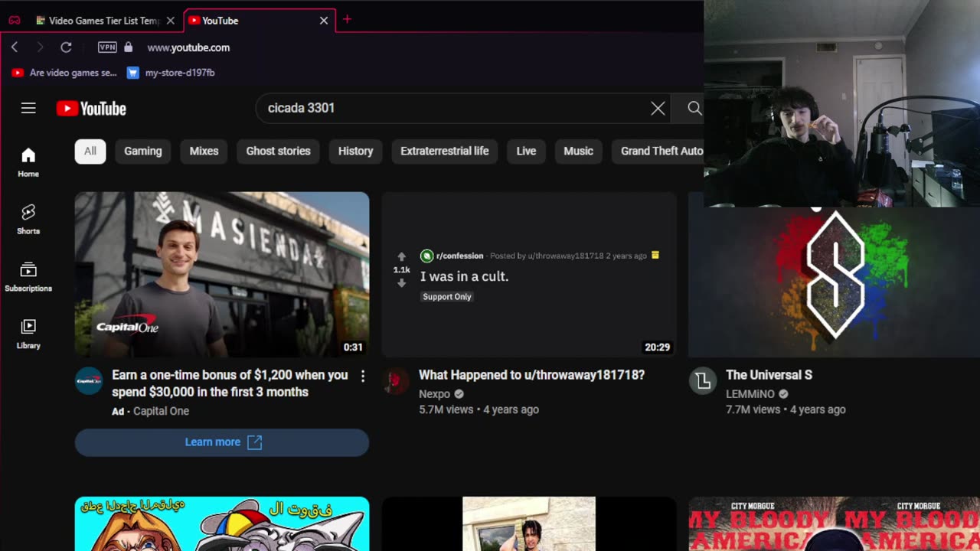
Task: Click the Opera GX logo icon
Action: point(15,21)
